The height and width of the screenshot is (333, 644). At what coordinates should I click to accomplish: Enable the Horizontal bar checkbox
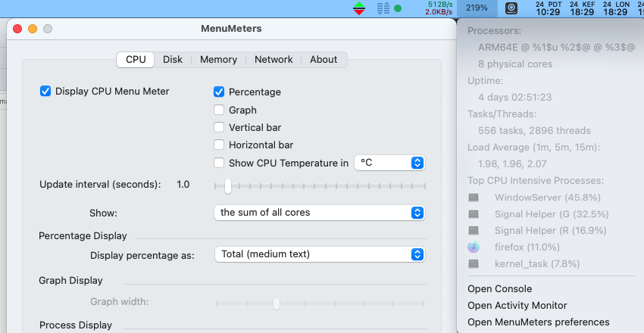(x=219, y=145)
